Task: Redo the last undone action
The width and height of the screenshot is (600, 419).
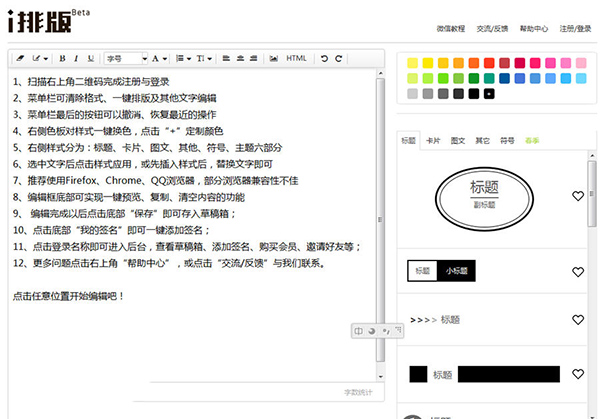Action: 339,59
